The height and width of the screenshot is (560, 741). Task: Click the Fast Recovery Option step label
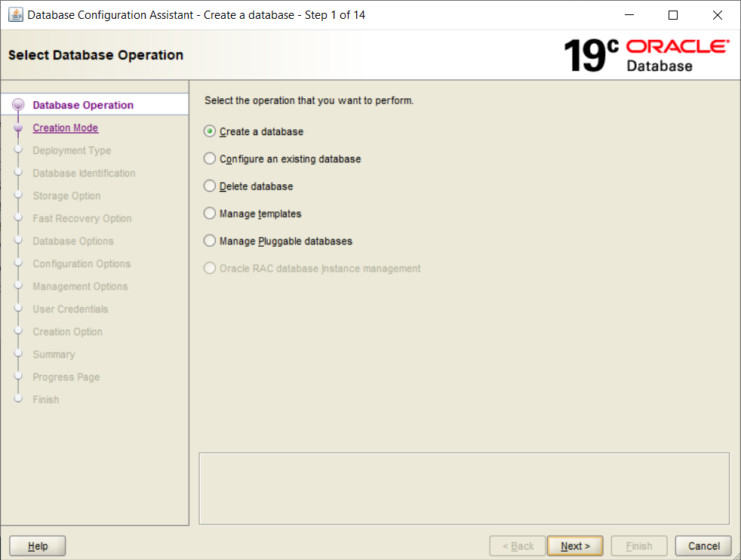point(82,218)
